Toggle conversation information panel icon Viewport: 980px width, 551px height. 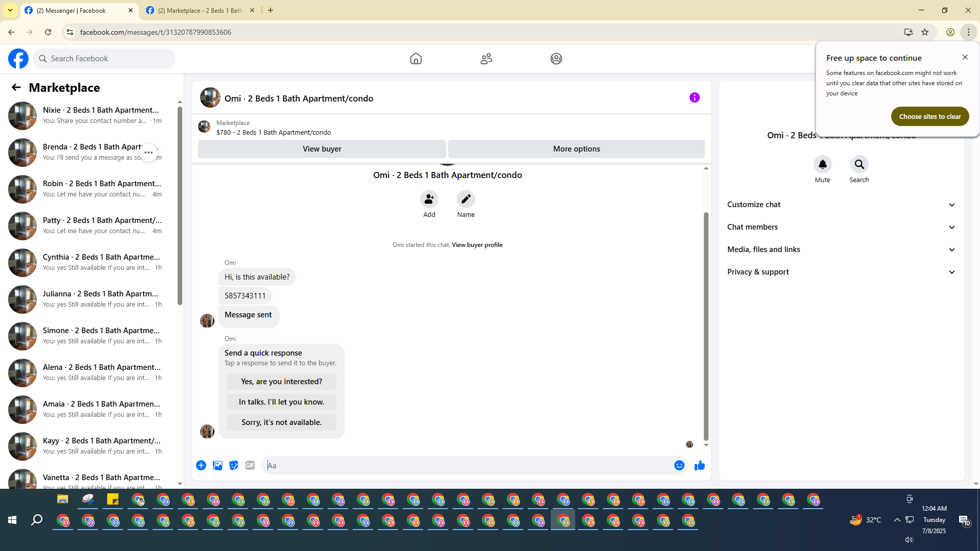[694, 97]
